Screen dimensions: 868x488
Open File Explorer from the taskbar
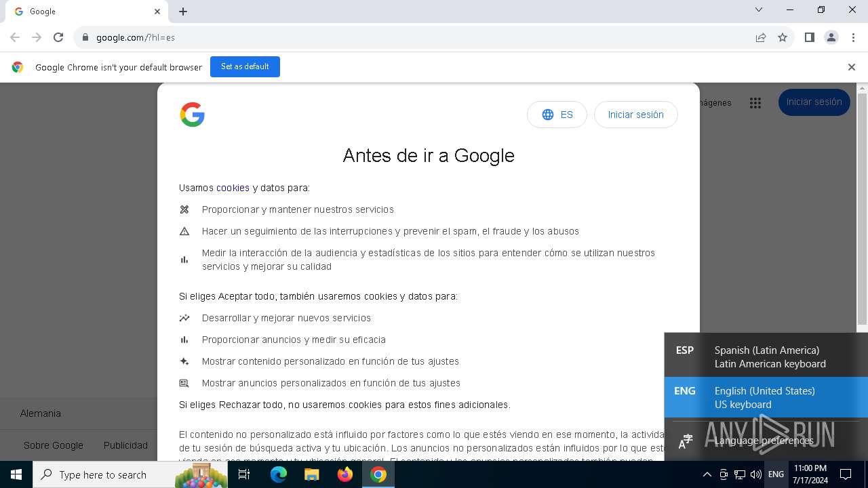pos(311,474)
